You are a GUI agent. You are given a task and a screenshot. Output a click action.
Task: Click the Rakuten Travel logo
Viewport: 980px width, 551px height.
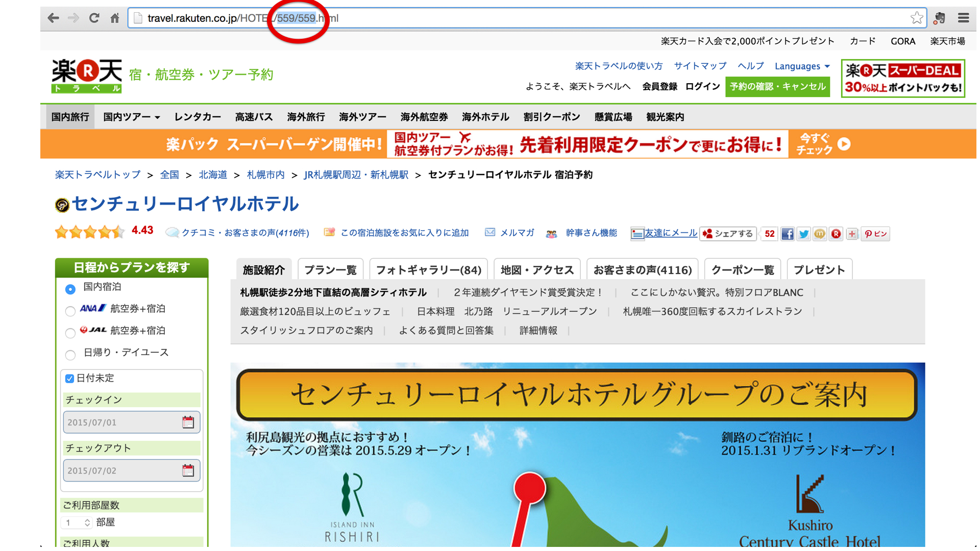coord(87,76)
